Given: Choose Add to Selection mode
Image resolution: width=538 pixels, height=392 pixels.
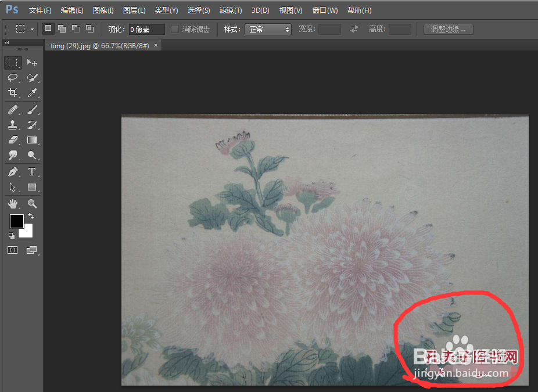Looking at the screenshot, I should coord(62,29).
